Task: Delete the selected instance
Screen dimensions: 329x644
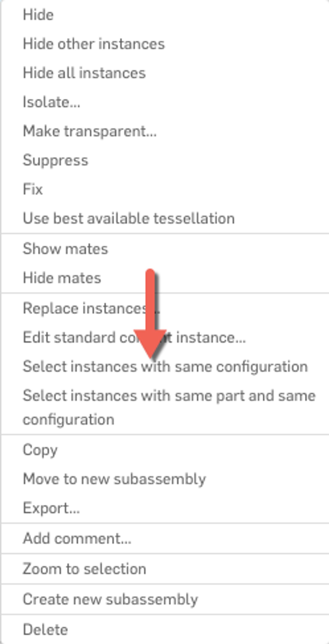Action: [45, 629]
